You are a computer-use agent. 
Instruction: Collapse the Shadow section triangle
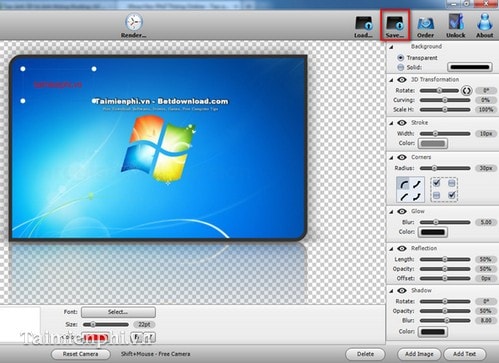pyautogui.click(x=391, y=291)
